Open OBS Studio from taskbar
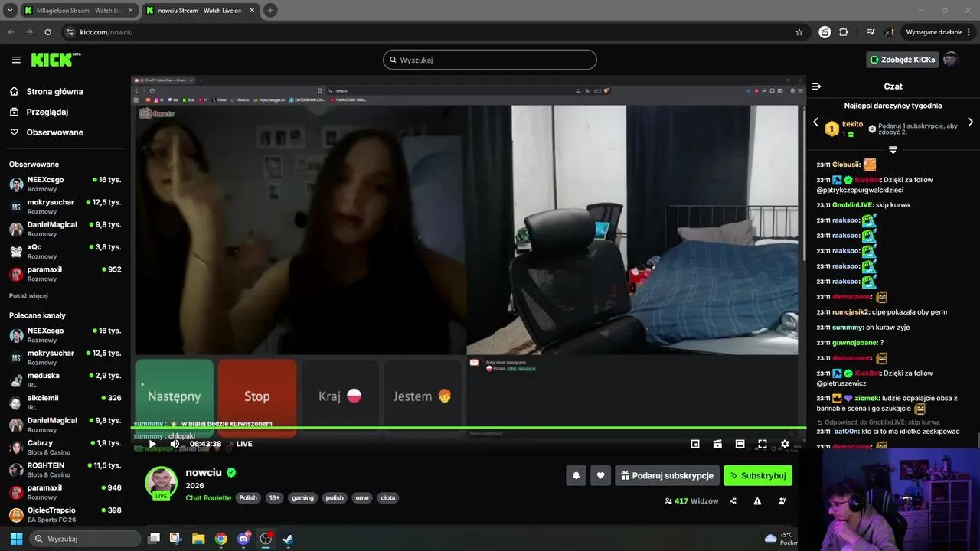 266,539
